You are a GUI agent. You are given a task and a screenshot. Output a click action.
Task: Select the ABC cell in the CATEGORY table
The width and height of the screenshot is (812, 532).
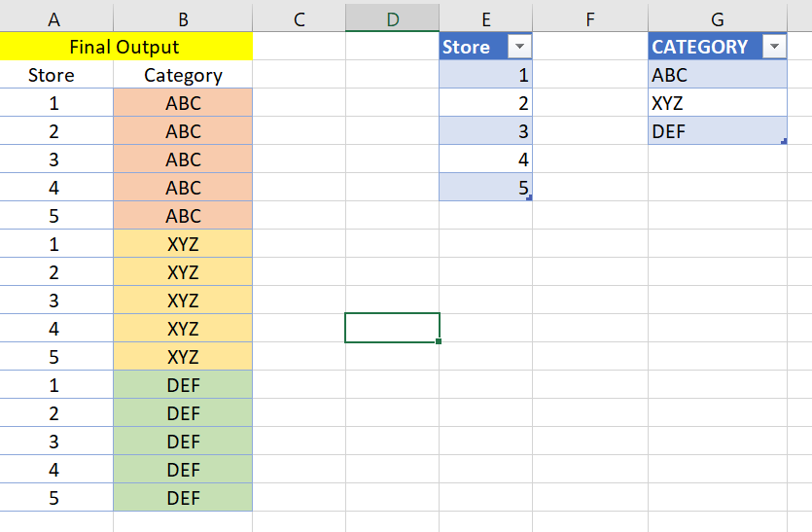(718, 75)
